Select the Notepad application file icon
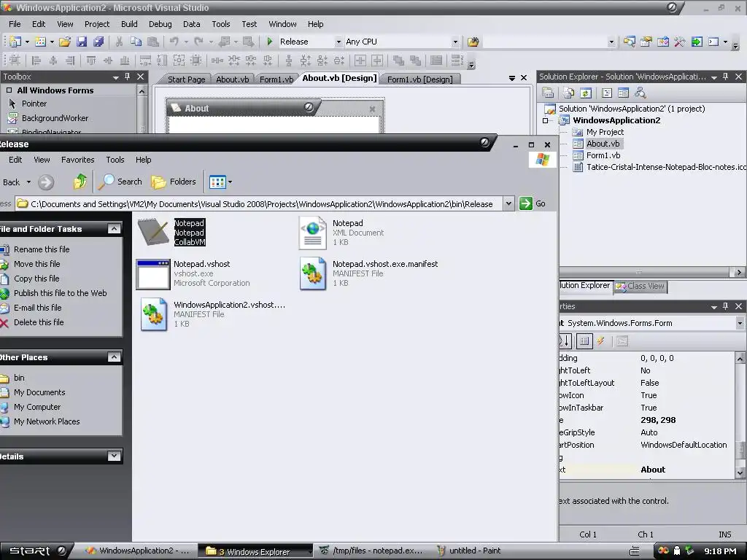The image size is (747, 560). (x=153, y=233)
